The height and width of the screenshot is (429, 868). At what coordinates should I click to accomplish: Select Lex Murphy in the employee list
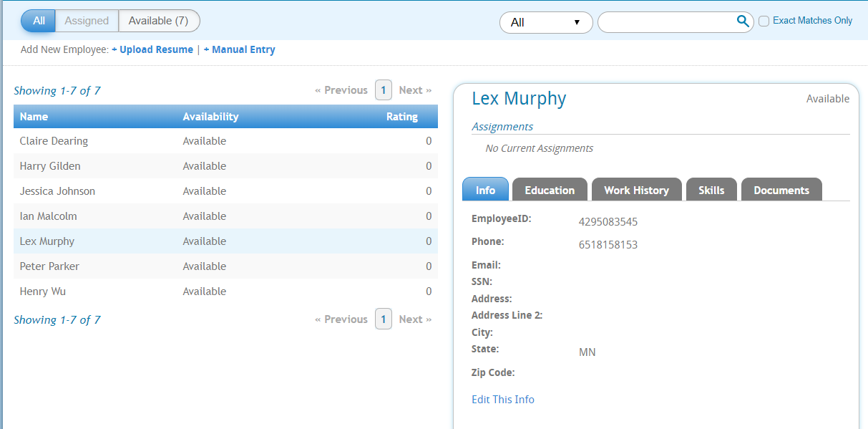pos(225,241)
